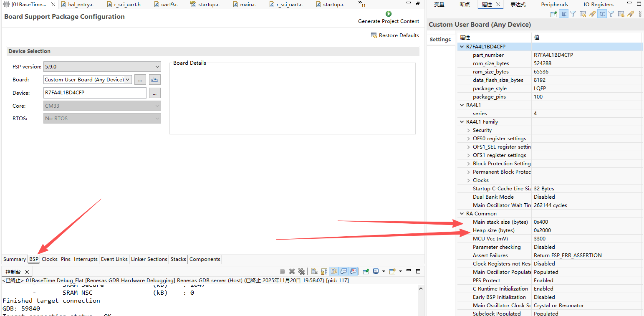Open the Peripherals view tab
This screenshot has width=644, height=316.
554,4
